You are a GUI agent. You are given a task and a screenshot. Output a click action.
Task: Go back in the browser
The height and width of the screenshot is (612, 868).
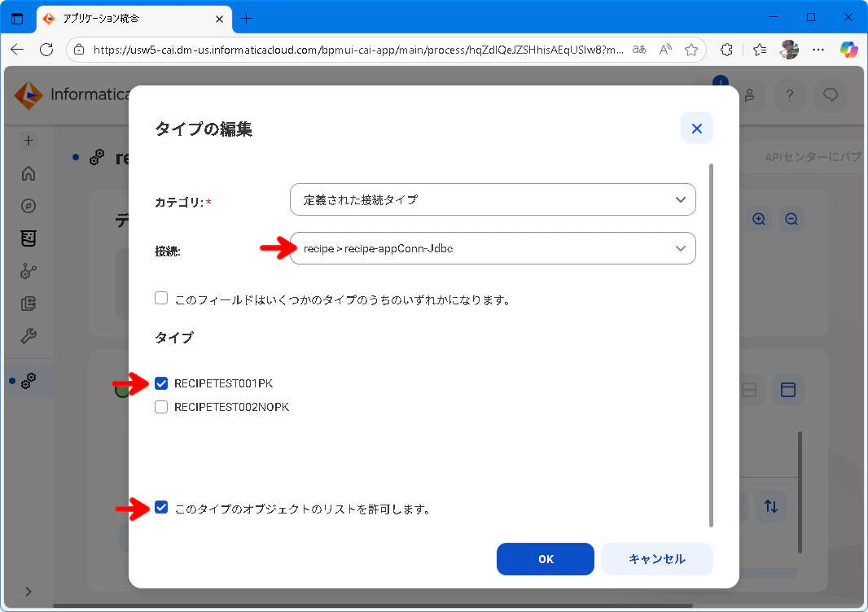(x=17, y=50)
